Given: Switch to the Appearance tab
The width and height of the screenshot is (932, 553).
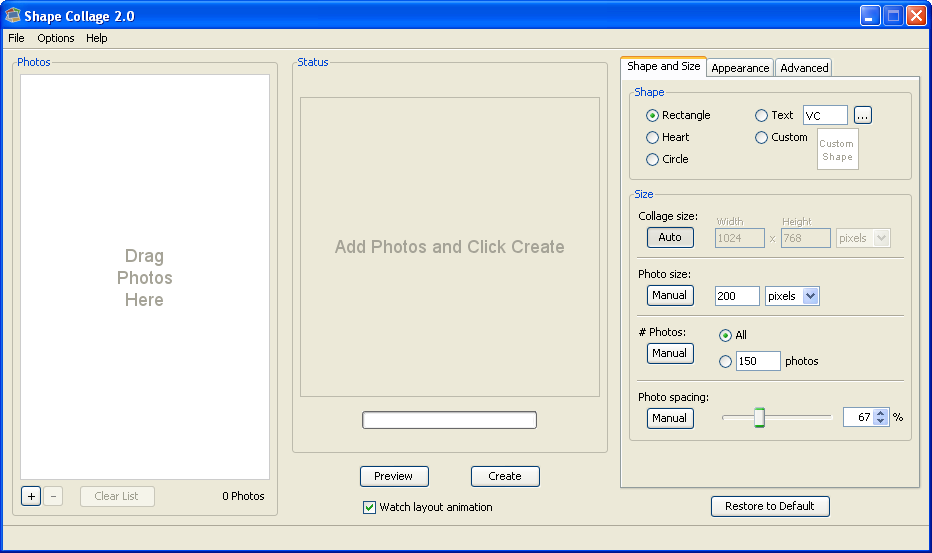Looking at the screenshot, I should pyautogui.click(x=740, y=68).
